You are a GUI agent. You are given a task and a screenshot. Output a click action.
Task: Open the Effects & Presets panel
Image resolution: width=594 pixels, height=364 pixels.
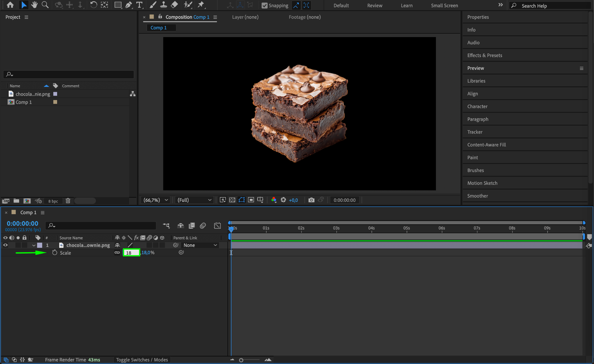485,55
